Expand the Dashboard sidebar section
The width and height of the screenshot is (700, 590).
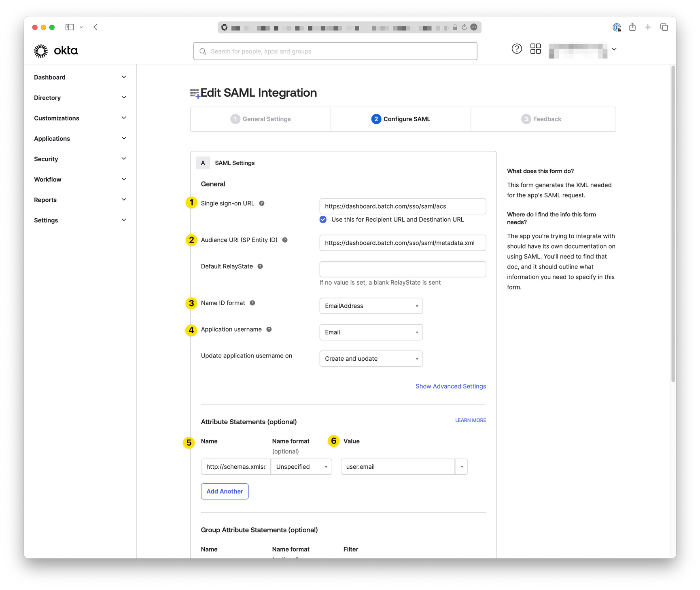80,77
